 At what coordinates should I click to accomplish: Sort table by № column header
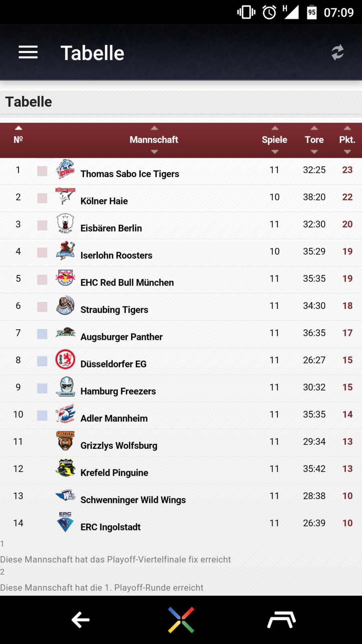pos(18,140)
